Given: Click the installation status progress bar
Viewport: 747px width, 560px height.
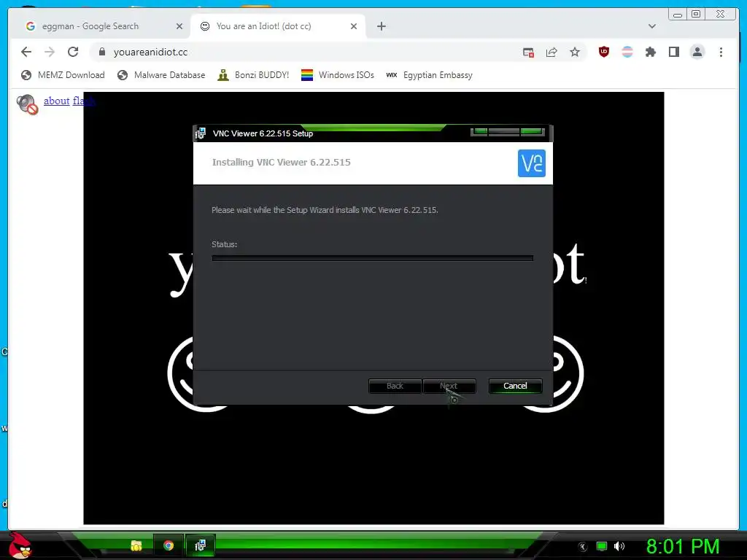Looking at the screenshot, I should coord(373,258).
